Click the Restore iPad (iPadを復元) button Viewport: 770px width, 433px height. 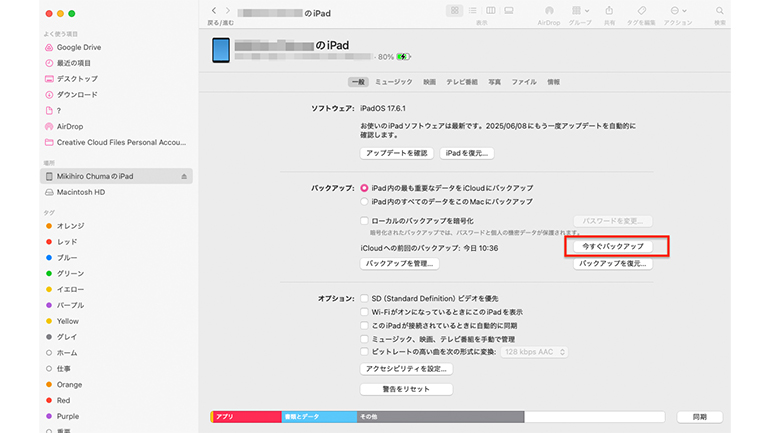(467, 153)
